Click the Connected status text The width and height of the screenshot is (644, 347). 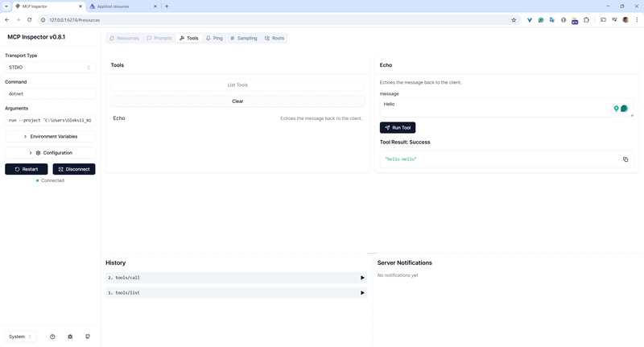click(x=52, y=180)
